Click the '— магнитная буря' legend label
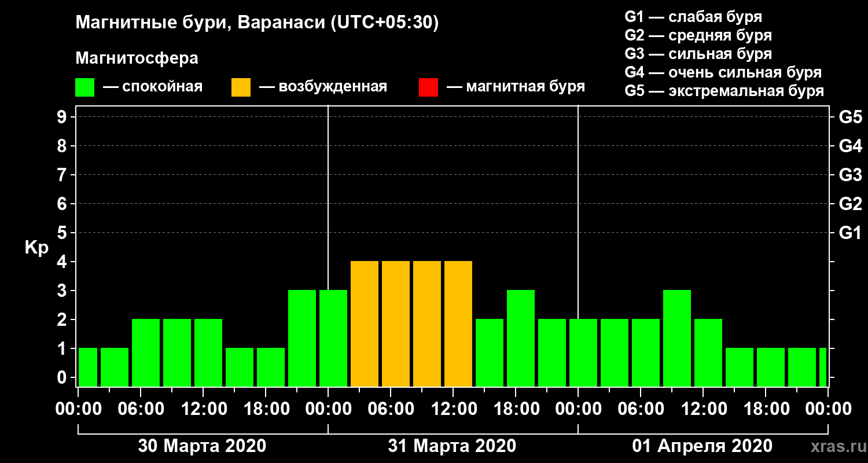This screenshot has height=463, width=868. 516,87
